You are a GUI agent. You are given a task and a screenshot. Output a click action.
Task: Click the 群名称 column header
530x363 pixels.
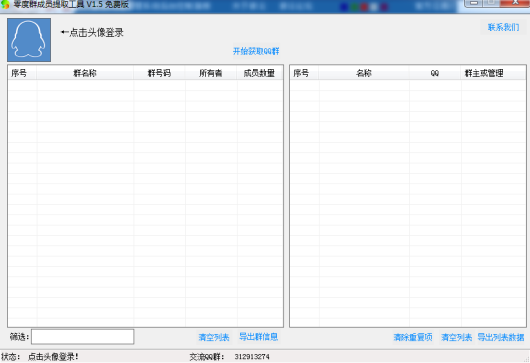coord(85,73)
